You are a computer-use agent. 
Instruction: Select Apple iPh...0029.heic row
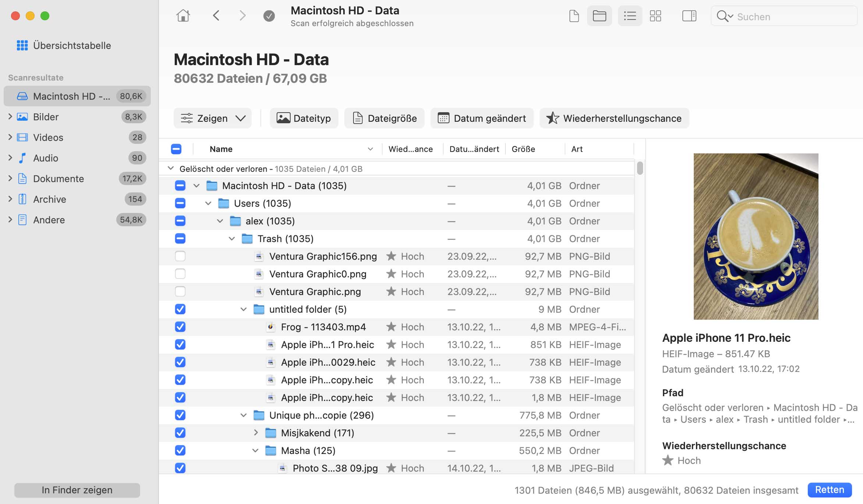pos(397,362)
